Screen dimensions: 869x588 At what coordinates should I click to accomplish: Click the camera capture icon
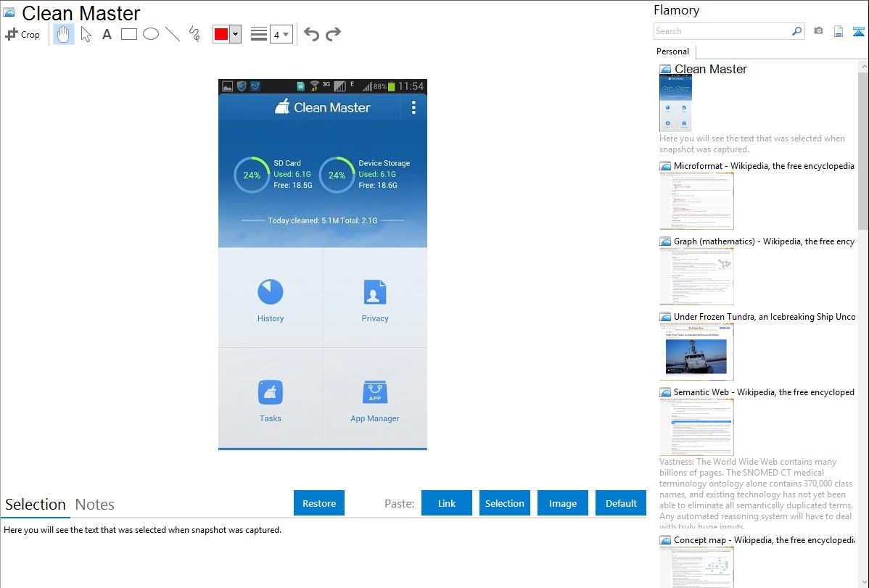pyautogui.click(x=818, y=31)
